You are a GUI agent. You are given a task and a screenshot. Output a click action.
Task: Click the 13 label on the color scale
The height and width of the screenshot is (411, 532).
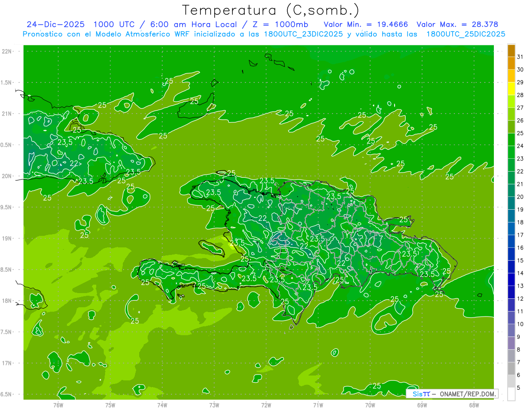(520, 286)
